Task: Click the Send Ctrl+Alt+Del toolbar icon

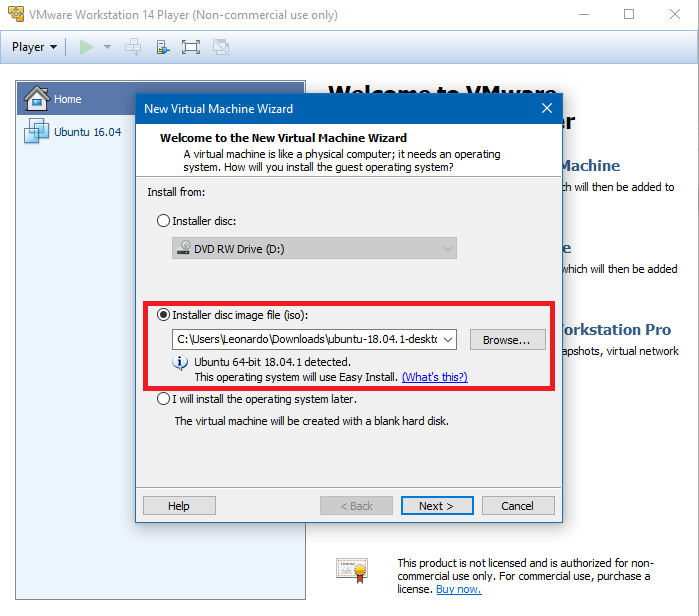Action: [x=133, y=47]
